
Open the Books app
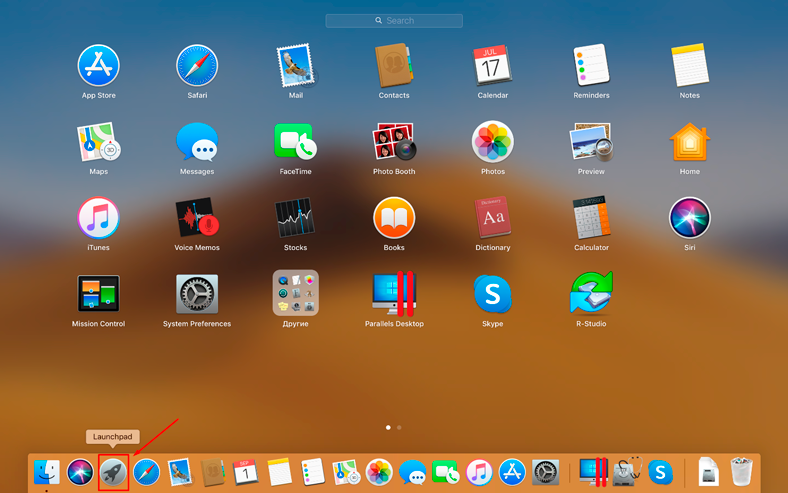[394, 218]
